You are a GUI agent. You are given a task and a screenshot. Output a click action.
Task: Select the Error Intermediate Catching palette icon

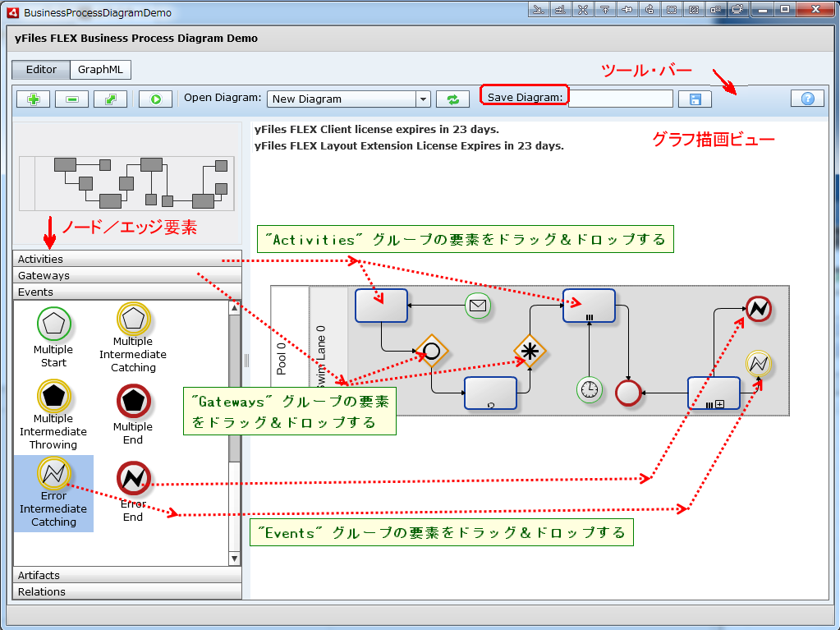tap(53, 474)
